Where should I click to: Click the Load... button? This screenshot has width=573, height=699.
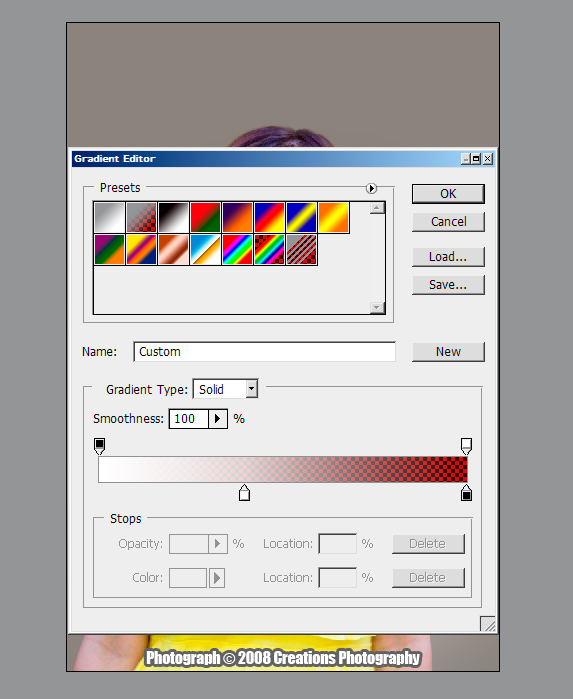[448, 257]
